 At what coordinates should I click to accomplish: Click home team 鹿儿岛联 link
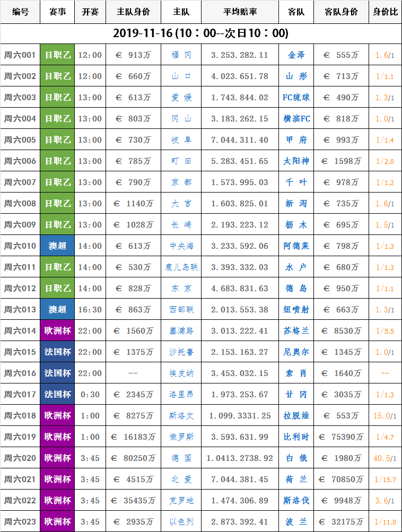point(181,267)
